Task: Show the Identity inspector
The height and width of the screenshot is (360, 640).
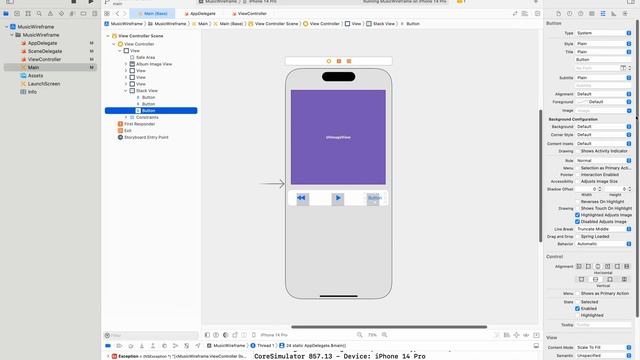Action: [591, 13]
